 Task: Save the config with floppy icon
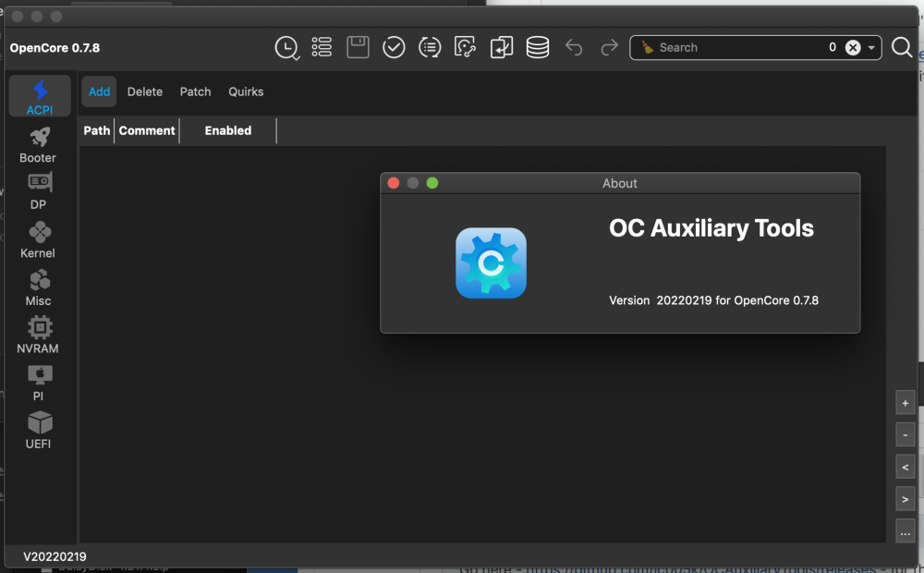tap(358, 47)
